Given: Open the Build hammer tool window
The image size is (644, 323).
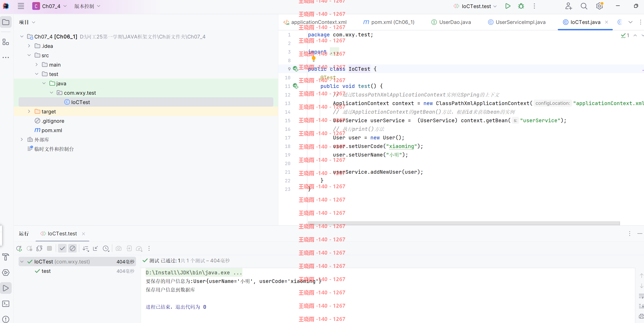Looking at the screenshot, I should point(6,257).
